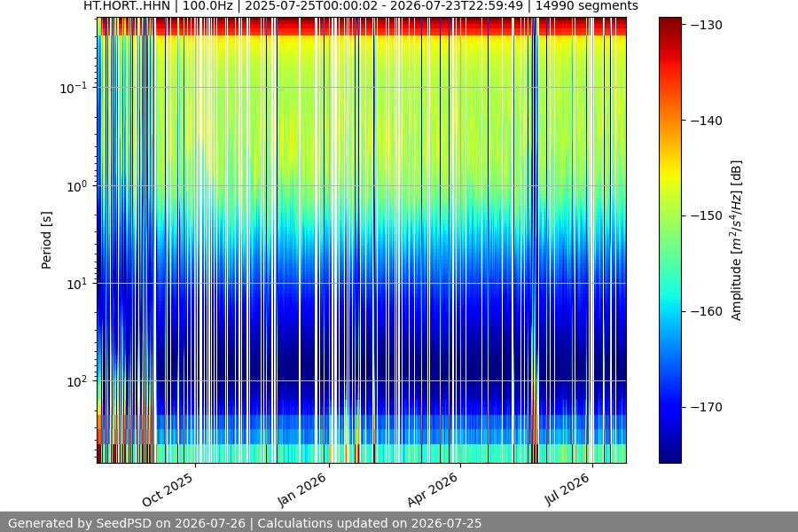Click inside the spectrogram plot area
This screenshot has width=798, height=532.
coord(362,240)
